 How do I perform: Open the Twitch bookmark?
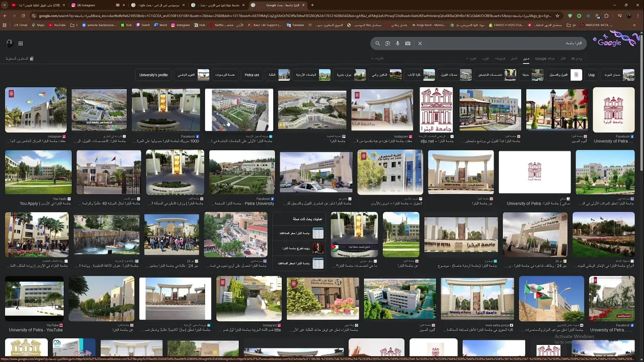pos(143,25)
